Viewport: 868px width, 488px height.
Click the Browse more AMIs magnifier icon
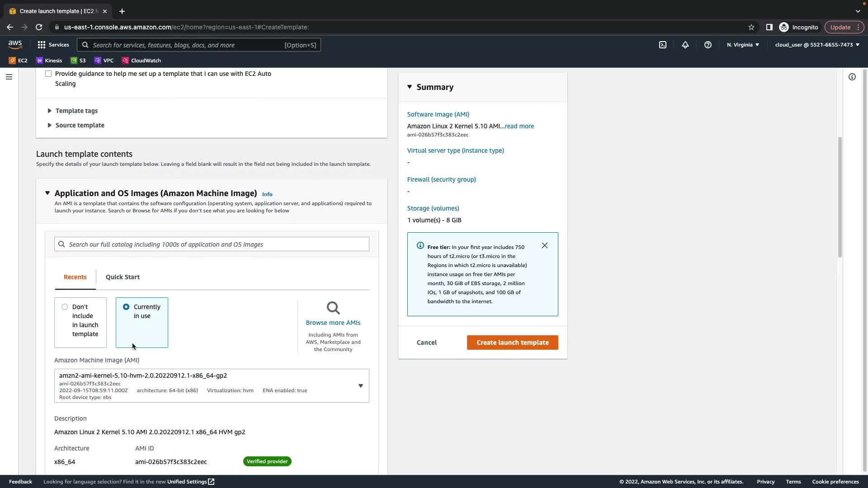333,308
